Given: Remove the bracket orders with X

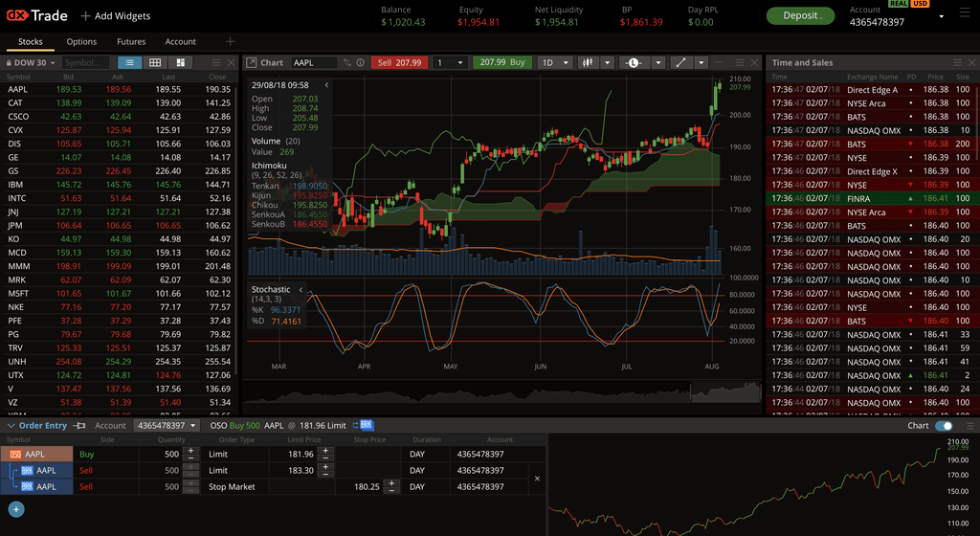Looking at the screenshot, I should tap(537, 479).
